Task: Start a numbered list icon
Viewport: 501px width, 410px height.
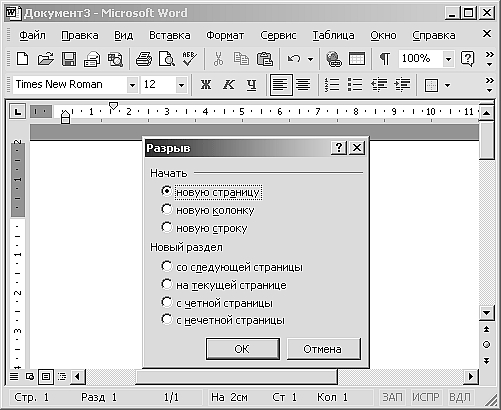Action: tap(332, 85)
